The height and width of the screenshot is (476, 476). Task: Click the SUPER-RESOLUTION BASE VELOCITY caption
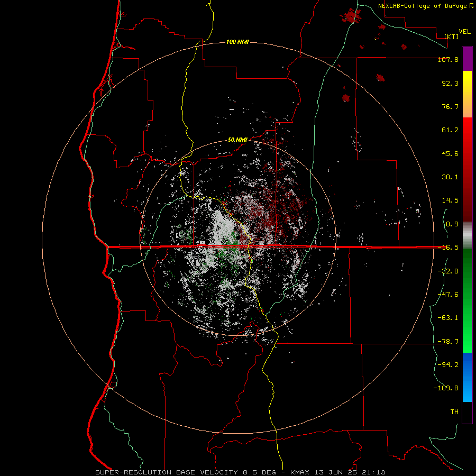click(x=167, y=472)
